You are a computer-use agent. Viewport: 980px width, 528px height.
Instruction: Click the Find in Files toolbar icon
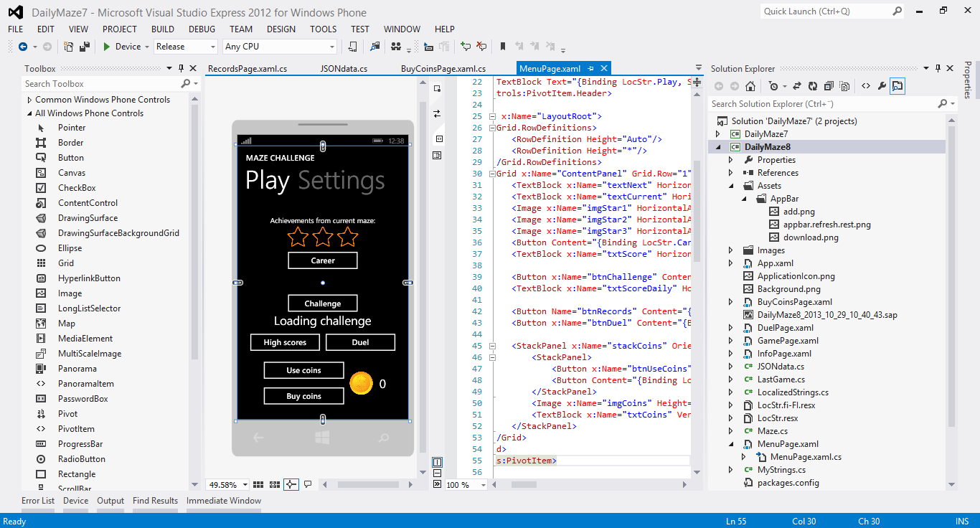click(x=374, y=47)
